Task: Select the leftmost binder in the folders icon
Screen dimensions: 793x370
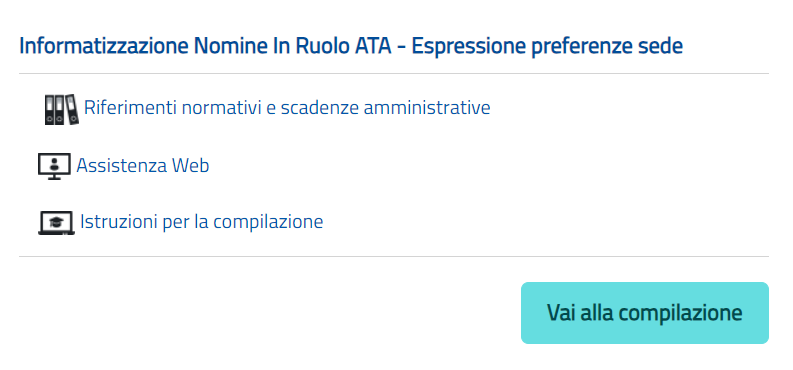Action: click(50, 110)
